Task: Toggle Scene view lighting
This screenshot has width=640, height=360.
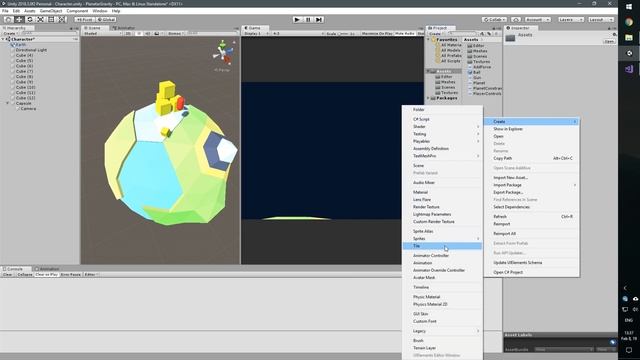Action: (139, 33)
